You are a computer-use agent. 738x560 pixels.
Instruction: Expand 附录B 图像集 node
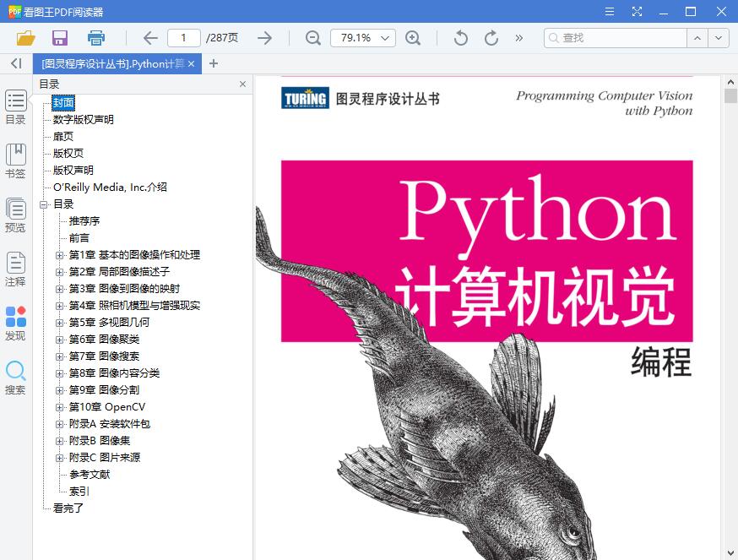(x=59, y=441)
